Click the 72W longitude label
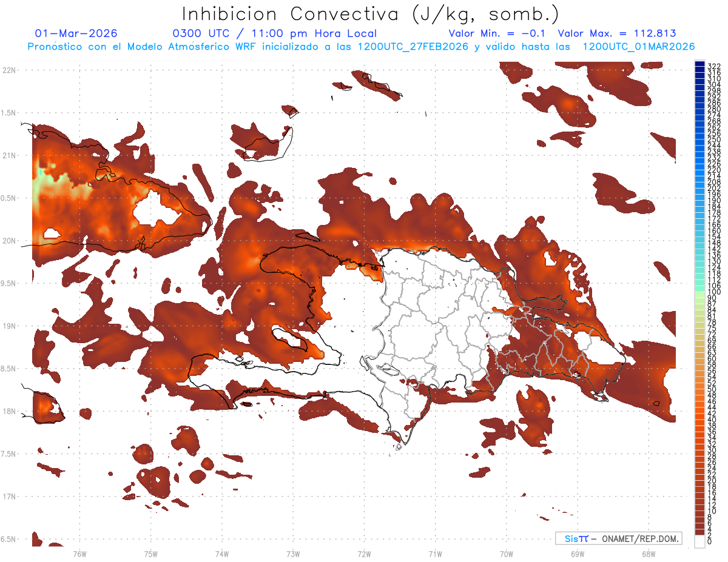This screenshot has width=728, height=562. (364, 554)
